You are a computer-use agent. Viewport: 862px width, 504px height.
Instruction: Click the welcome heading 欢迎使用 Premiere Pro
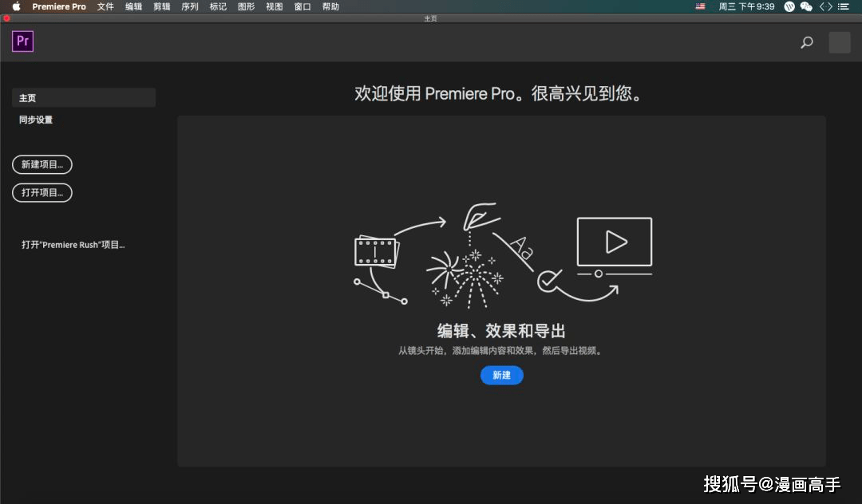(498, 93)
